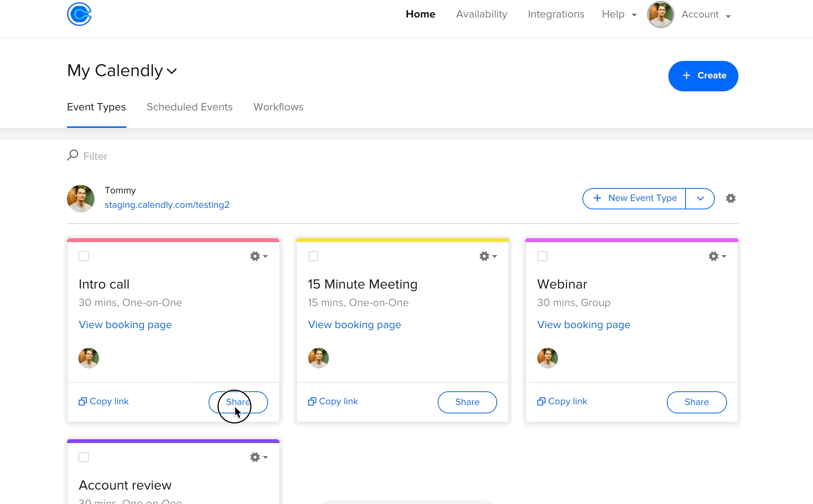Click the Copy link icon for 15 Minute Meeting
Image resolution: width=813 pixels, height=504 pixels.
311,401
